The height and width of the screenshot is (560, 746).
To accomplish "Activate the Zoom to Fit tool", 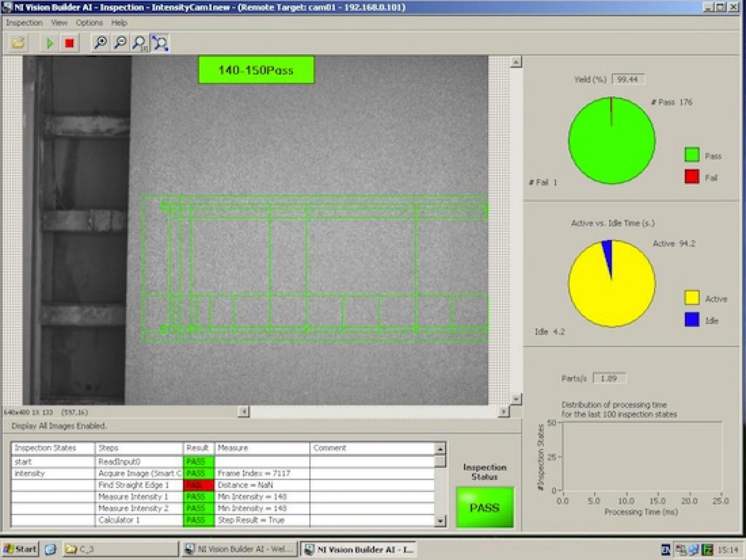I will pos(160,43).
